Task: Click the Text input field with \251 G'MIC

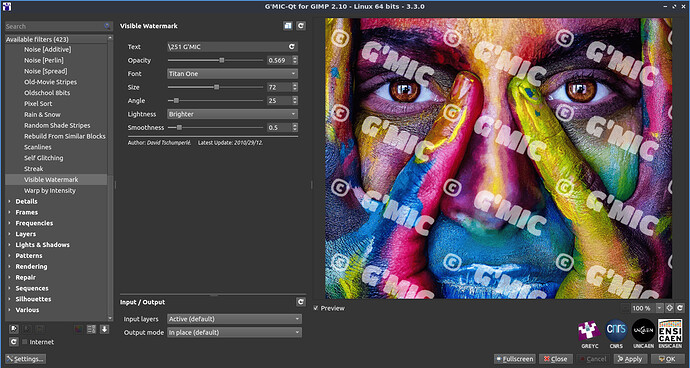Action: (x=232, y=47)
